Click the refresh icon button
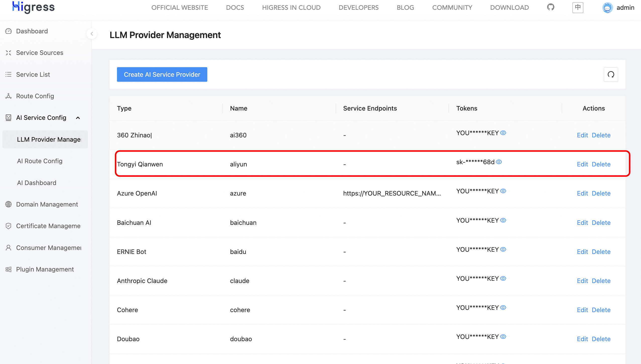Viewport: 641px width, 364px height. pyautogui.click(x=611, y=74)
